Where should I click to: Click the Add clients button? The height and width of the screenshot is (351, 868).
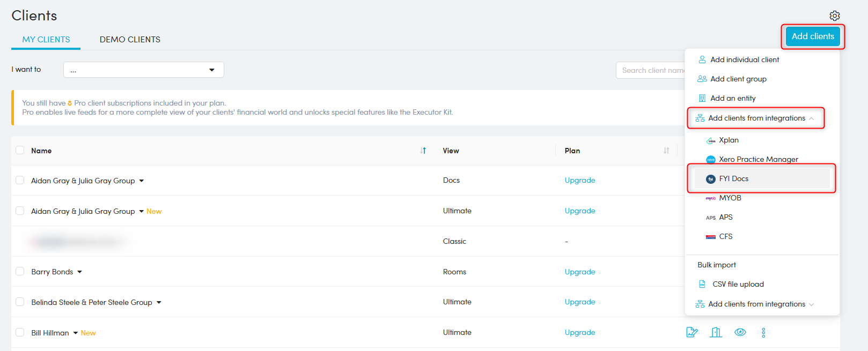pos(812,36)
